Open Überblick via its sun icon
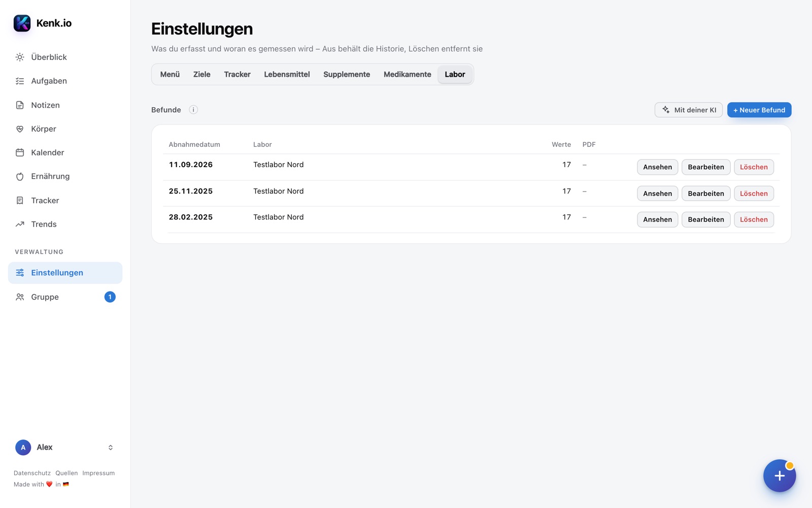Screen dimensions: 812x508 (x=20, y=57)
